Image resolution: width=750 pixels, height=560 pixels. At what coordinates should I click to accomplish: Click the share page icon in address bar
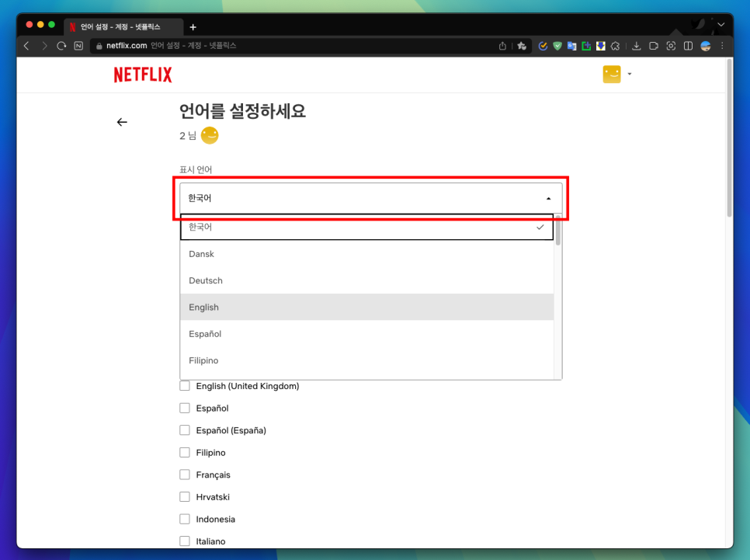[x=502, y=46]
